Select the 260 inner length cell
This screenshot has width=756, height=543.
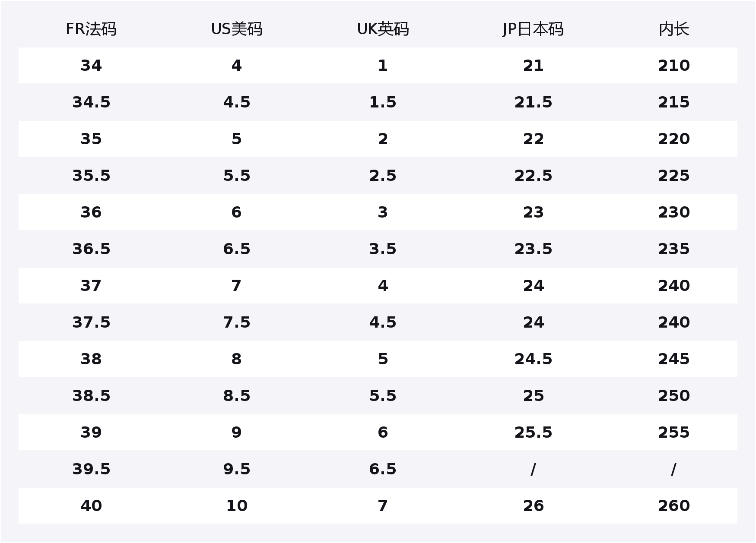pos(673,506)
